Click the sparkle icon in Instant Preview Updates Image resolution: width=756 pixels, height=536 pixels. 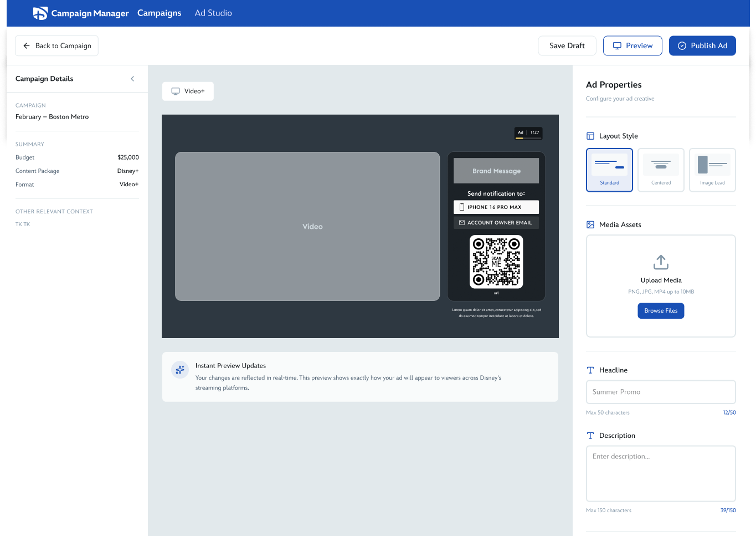[179, 370]
